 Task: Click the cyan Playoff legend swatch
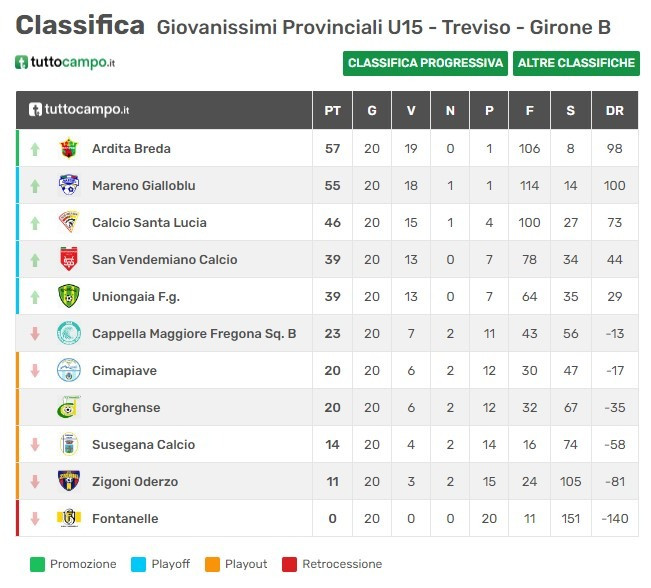[x=138, y=564]
